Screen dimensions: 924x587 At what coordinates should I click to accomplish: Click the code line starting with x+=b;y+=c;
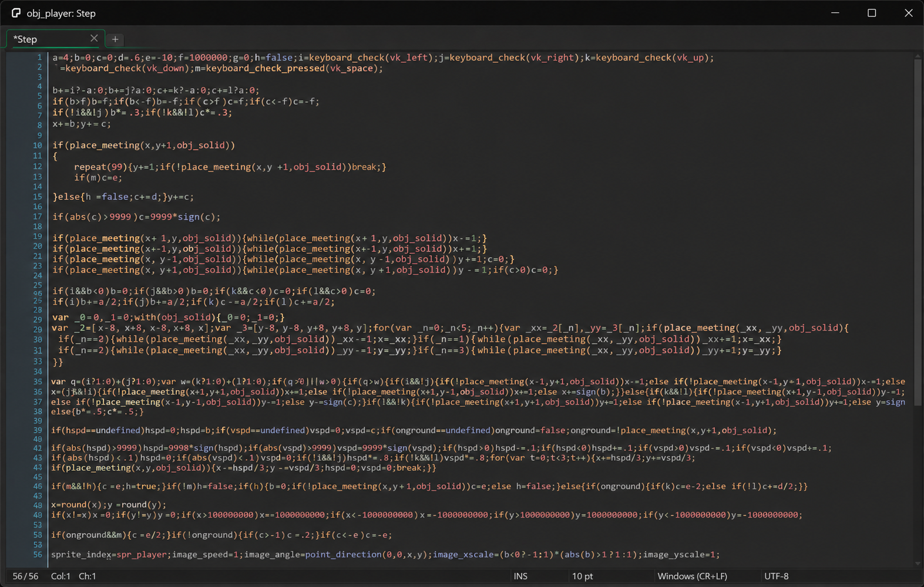(82, 124)
